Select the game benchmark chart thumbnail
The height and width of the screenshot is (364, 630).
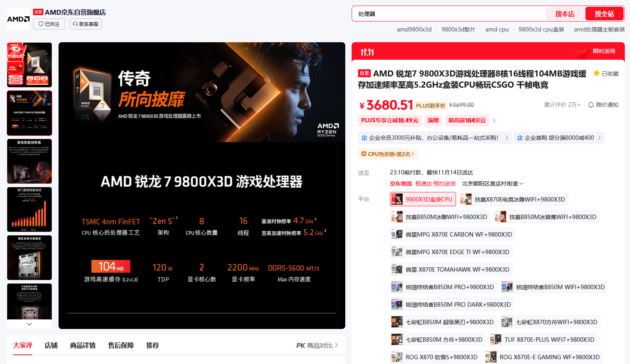click(x=29, y=209)
